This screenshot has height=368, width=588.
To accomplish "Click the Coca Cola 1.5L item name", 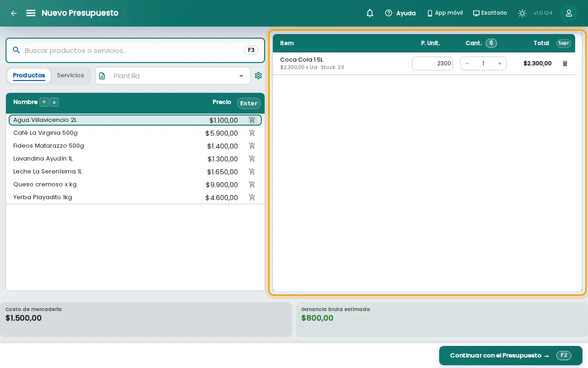I will click(302, 60).
